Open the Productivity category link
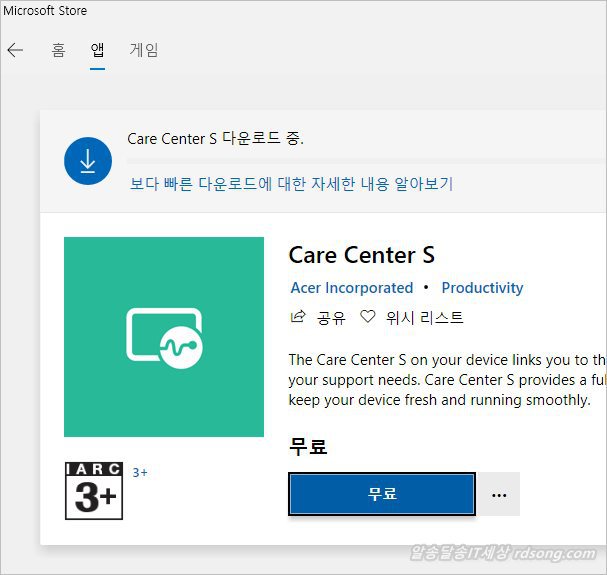The image size is (607, 575). pos(482,288)
